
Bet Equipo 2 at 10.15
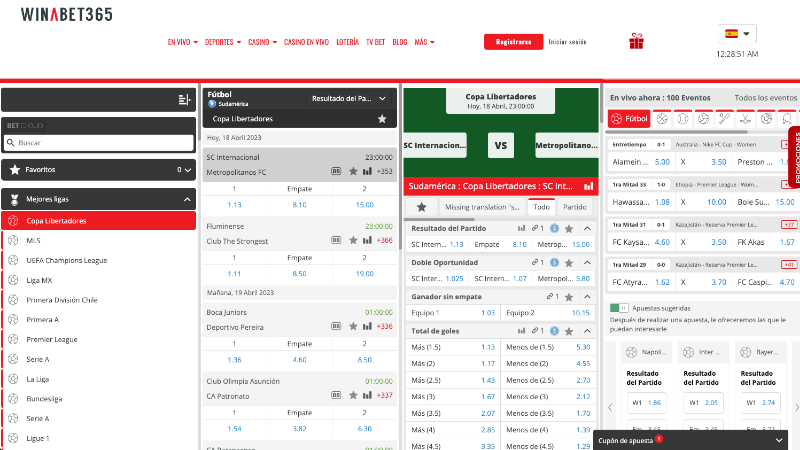click(548, 313)
